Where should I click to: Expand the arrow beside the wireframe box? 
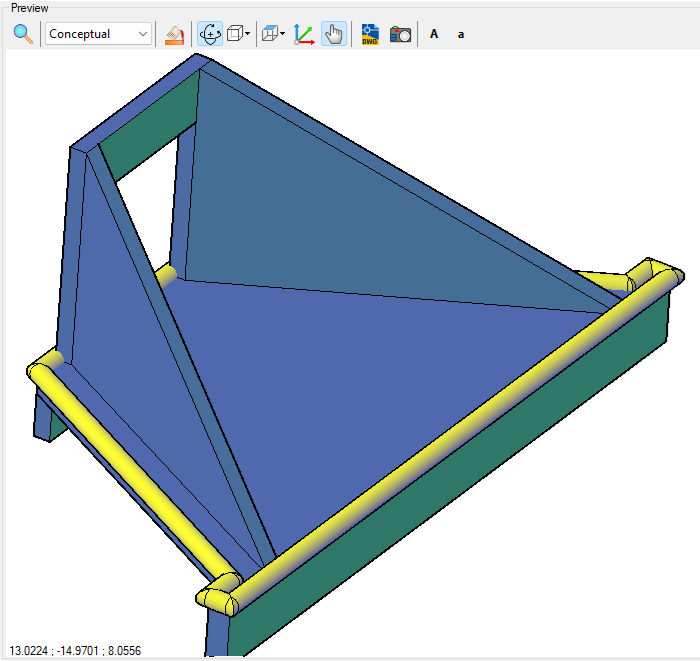coord(248,33)
